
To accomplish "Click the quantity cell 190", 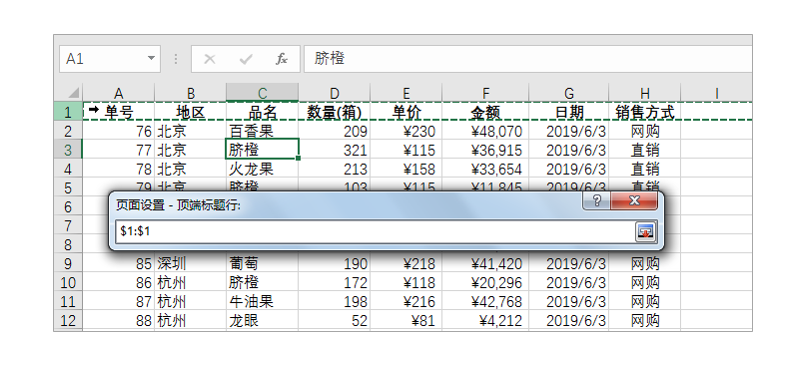I will point(334,264).
